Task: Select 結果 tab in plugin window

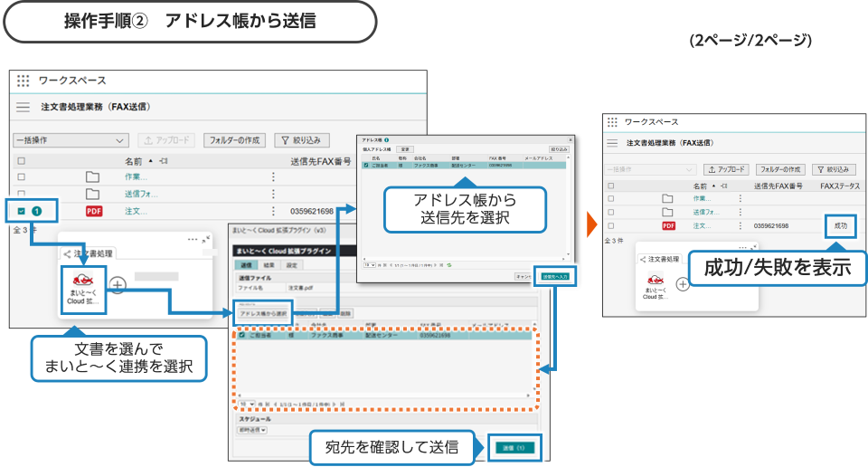Action: pyautogui.click(x=269, y=265)
